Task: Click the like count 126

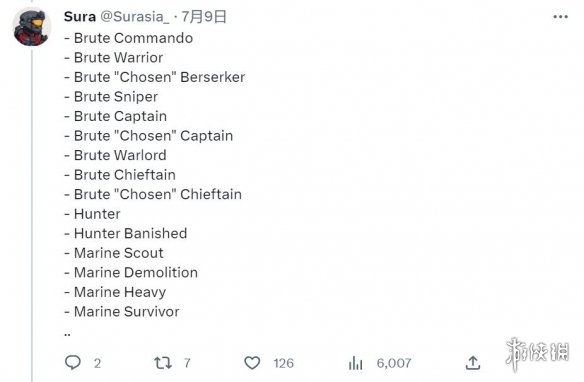Action: [283, 363]
